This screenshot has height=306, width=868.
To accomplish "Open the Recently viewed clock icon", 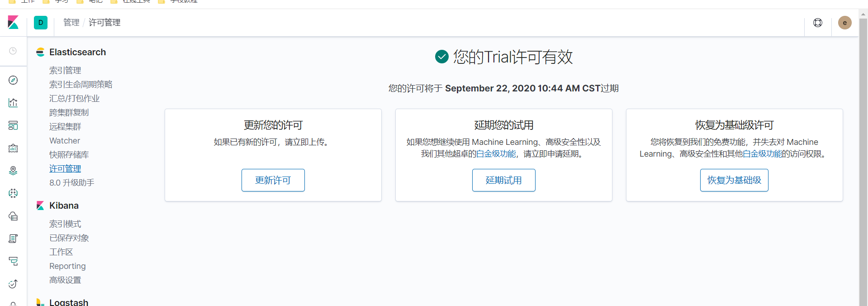I will (x=13, y=51).
